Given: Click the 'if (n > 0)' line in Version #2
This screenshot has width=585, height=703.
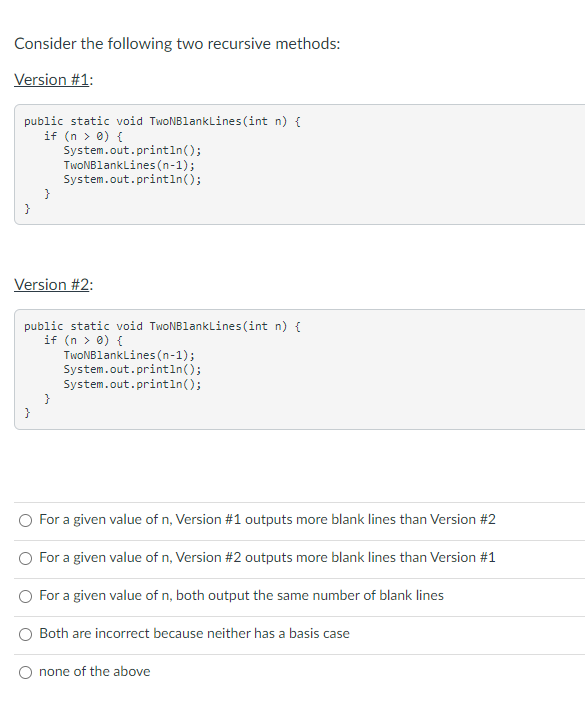Looking at the screenshot, I should tap(83, 340).
